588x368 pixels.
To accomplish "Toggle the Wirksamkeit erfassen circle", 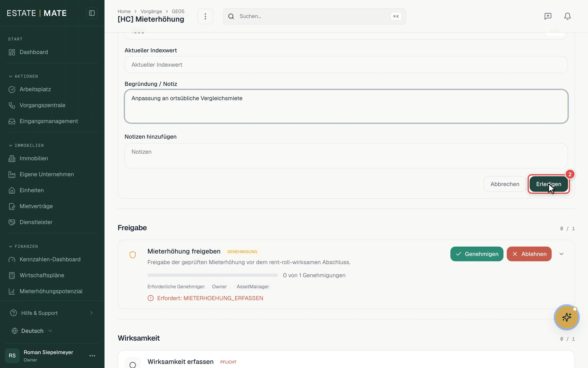I will pyautogui.click(x=133, y=365).
